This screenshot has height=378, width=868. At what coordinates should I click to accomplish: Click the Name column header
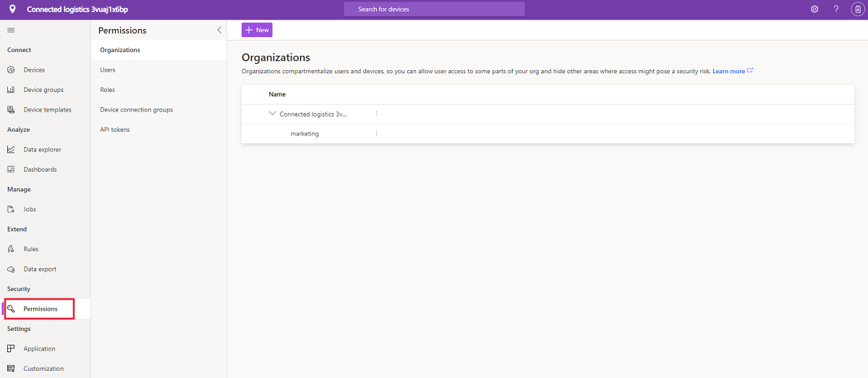coord(277,94)
